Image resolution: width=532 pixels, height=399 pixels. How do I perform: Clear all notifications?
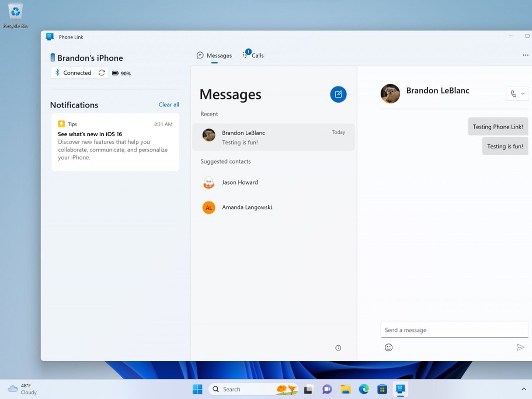(x=169, y=104)
